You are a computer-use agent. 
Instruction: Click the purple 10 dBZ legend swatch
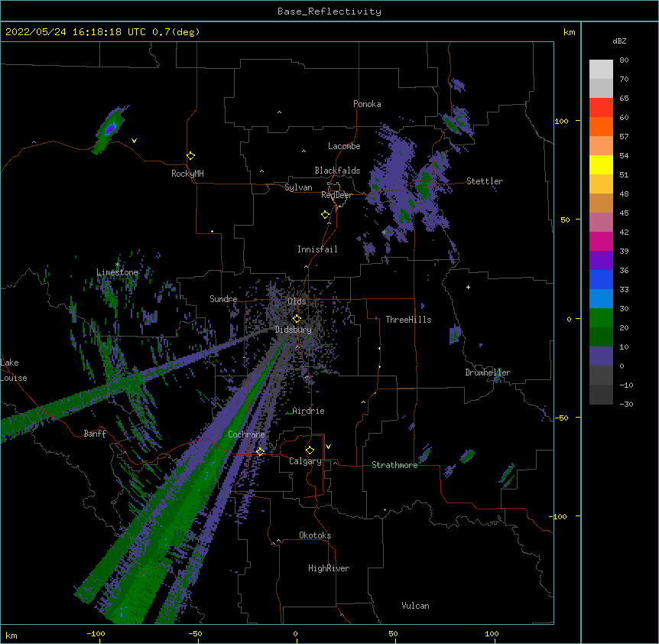pyautogui.click(x=601, y=356)
